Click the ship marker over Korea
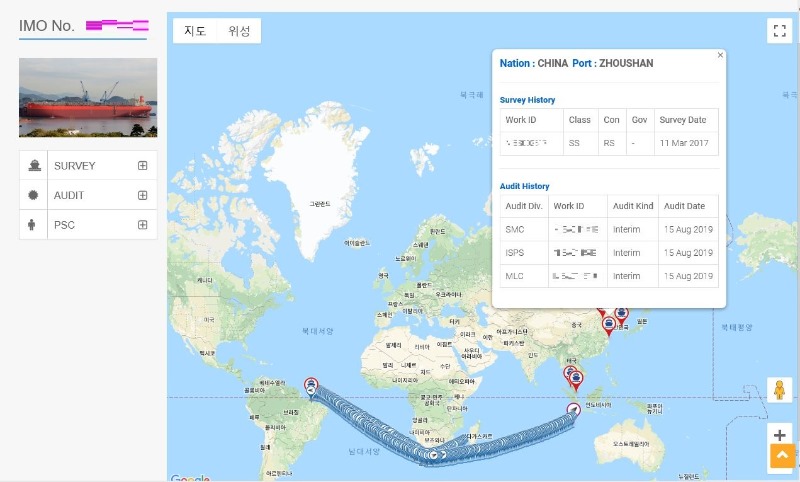800x482 pixels. pyautogui.click(x=621, y=315)
